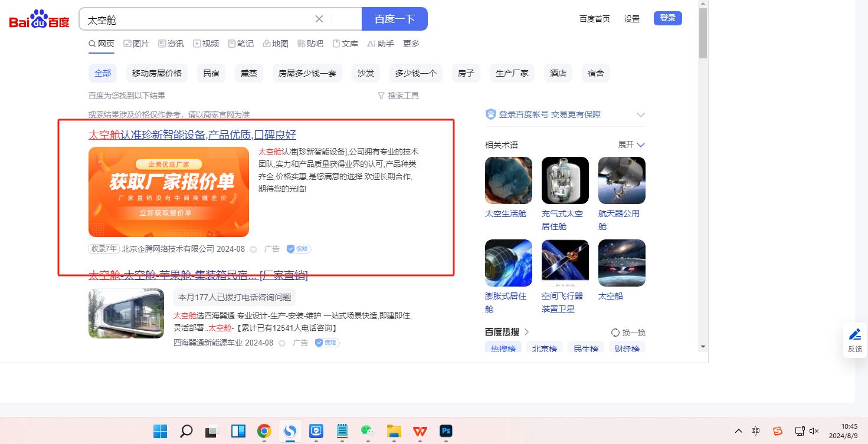Click the 换一换 refresh icon

click(615, 333)
